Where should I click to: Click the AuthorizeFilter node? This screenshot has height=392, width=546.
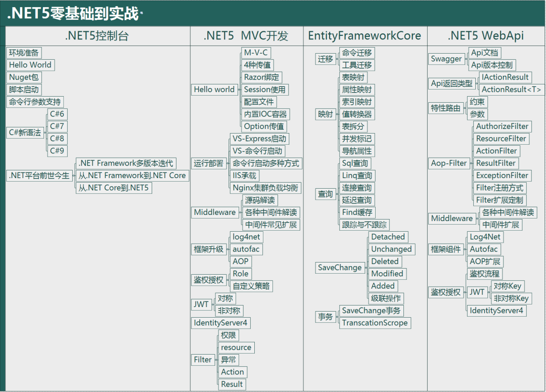502,126
